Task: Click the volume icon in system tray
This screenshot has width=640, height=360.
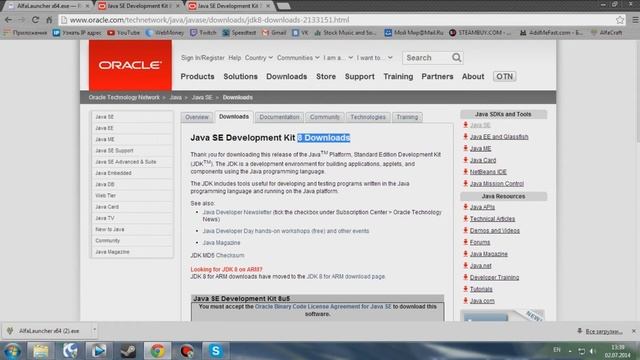Action: point(593,351)
